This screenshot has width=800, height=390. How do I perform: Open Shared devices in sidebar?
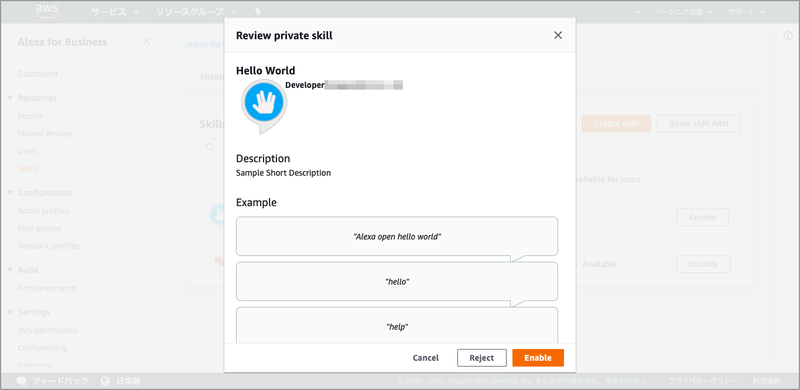[x=45, y=134]
